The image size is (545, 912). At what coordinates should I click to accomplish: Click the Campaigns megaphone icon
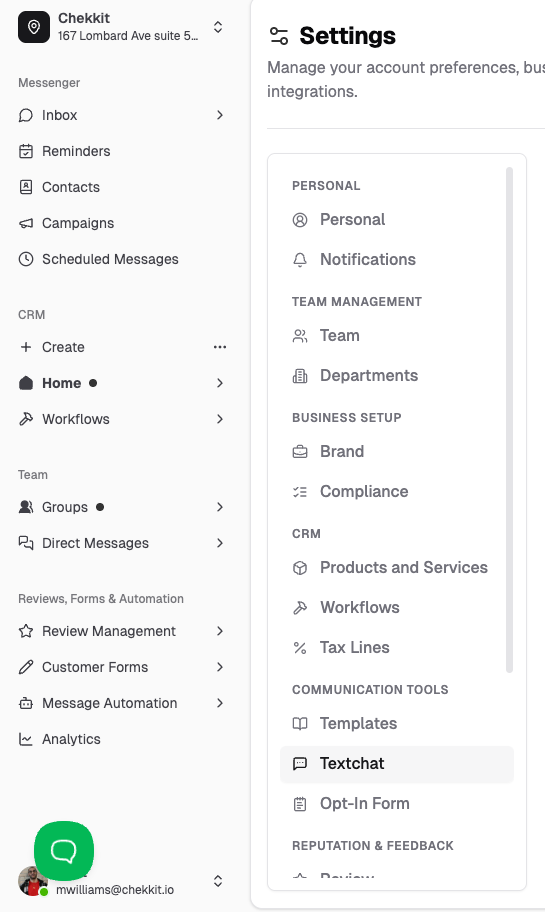click(26, 223)
